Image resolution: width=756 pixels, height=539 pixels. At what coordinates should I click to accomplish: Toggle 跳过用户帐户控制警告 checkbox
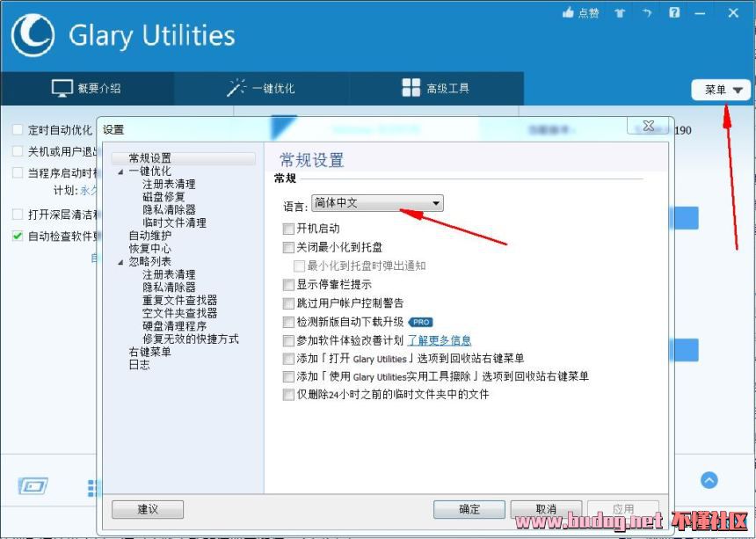coord(288,303)
